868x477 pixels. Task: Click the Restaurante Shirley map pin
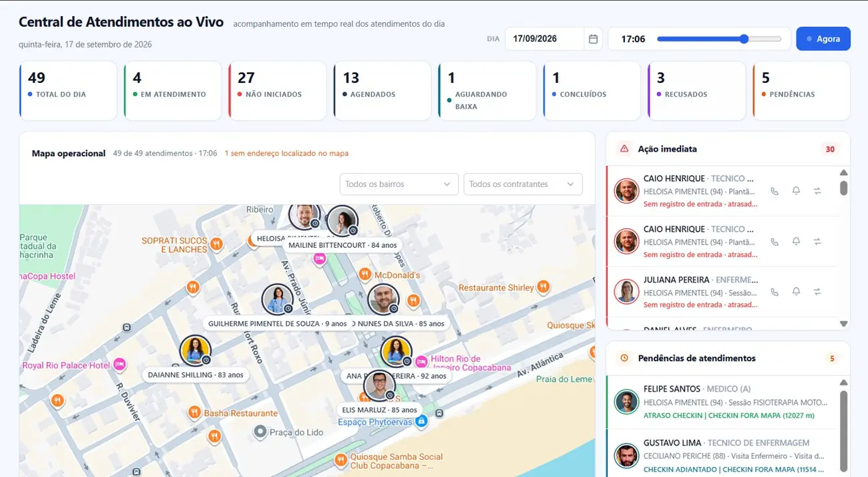pyautogui.click(x=544, y=287)
